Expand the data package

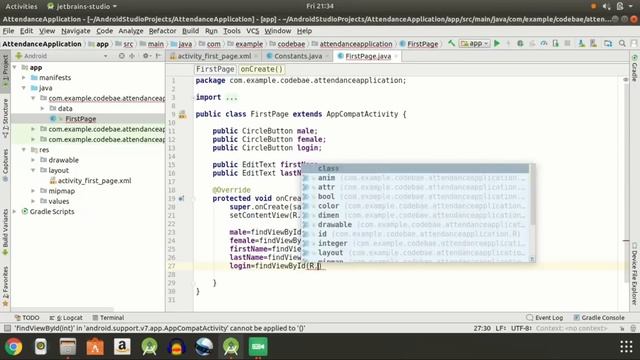(x=43, y=109)
